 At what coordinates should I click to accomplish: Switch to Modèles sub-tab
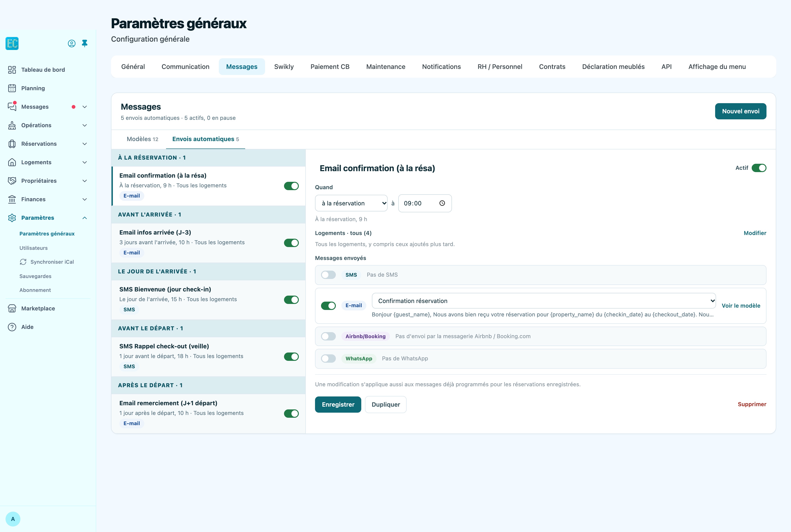coord(142,139)
